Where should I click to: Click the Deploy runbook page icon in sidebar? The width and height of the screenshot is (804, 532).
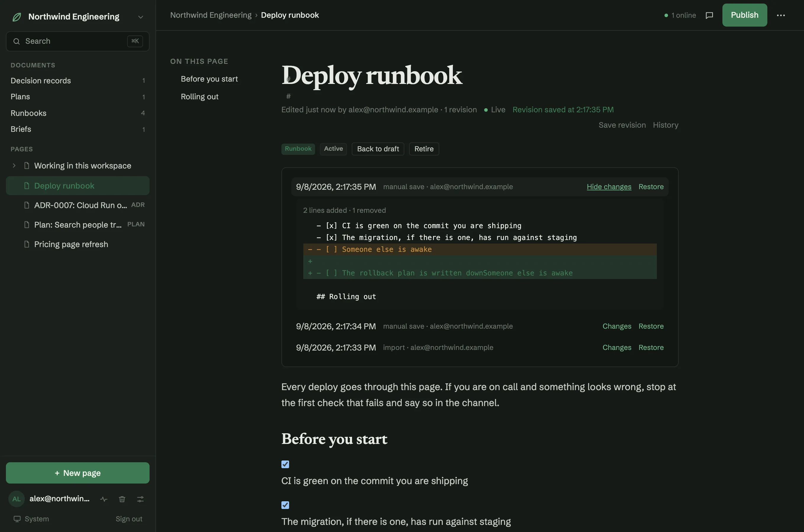[27, 186]
